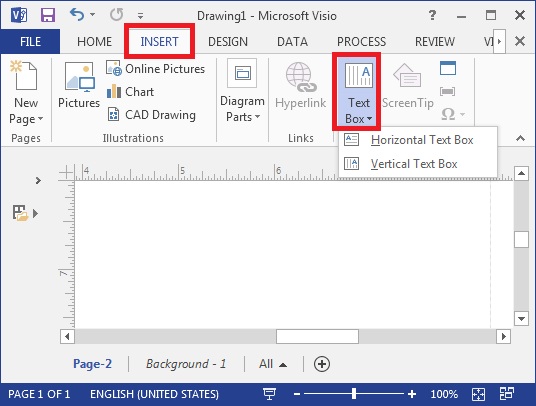536x406 pixels.
Task: Open the FILE backstage tab
Action: (x=30, y=42)
